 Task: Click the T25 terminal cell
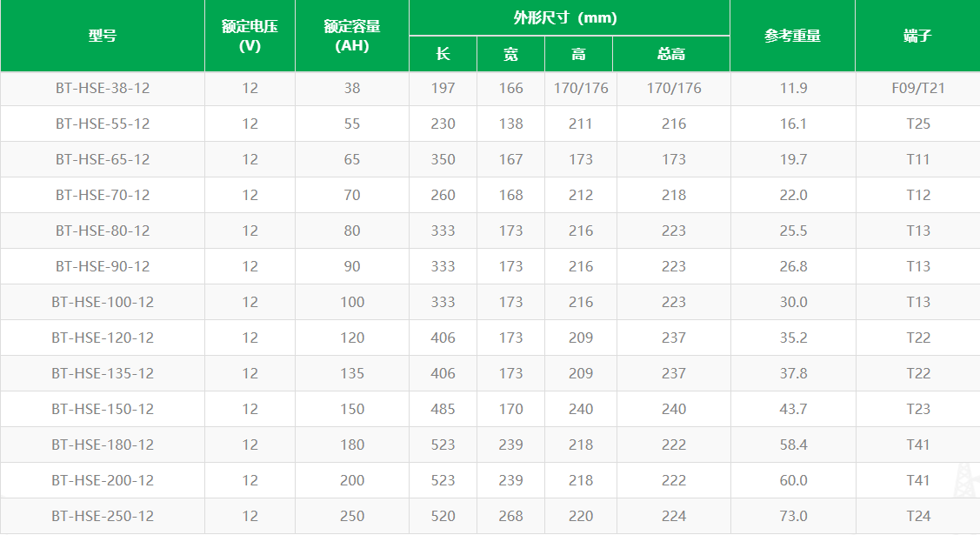[917, 124]
